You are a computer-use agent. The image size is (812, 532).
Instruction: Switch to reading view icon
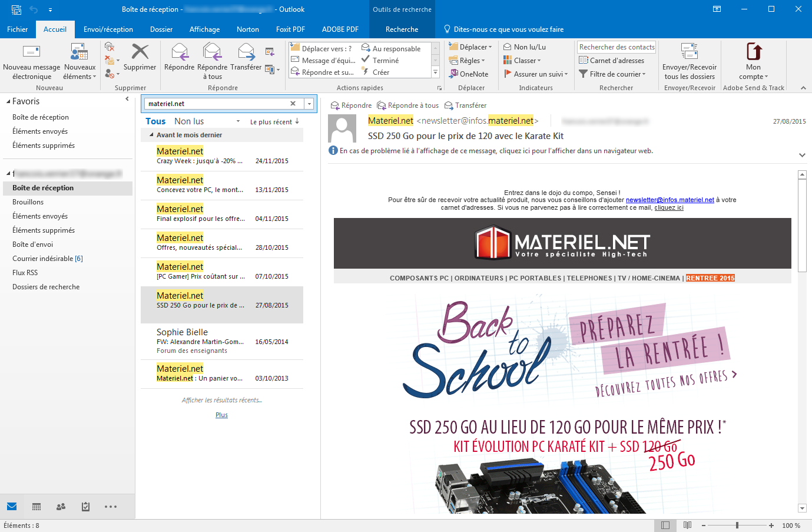(x=687, y=525)
